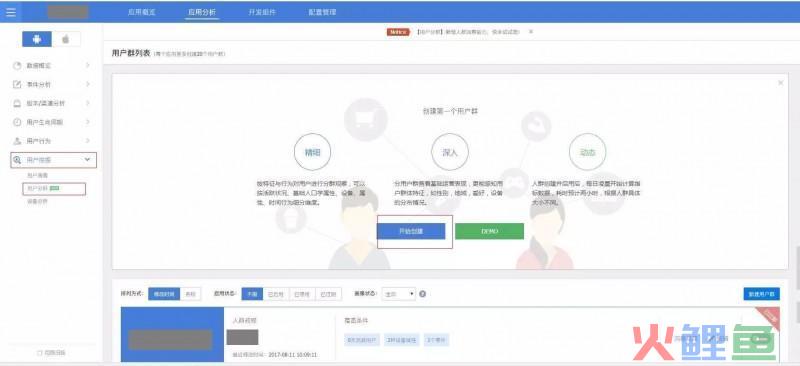Expand the first sidebar item chevron
Viewport: 800px width, 366px height.
(x=87, y=65)
